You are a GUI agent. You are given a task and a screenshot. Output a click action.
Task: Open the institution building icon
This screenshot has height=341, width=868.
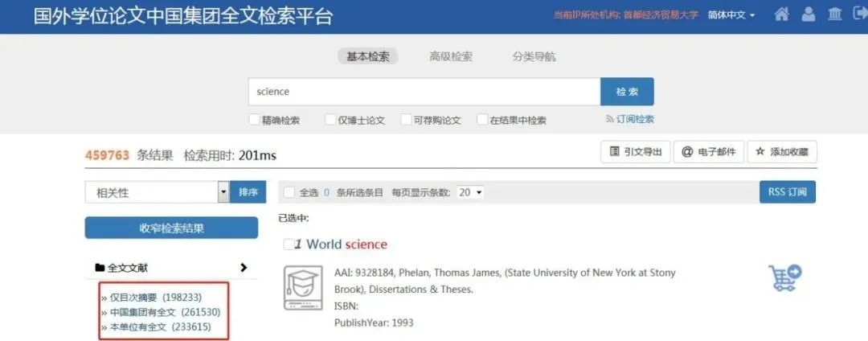[835, 15]
